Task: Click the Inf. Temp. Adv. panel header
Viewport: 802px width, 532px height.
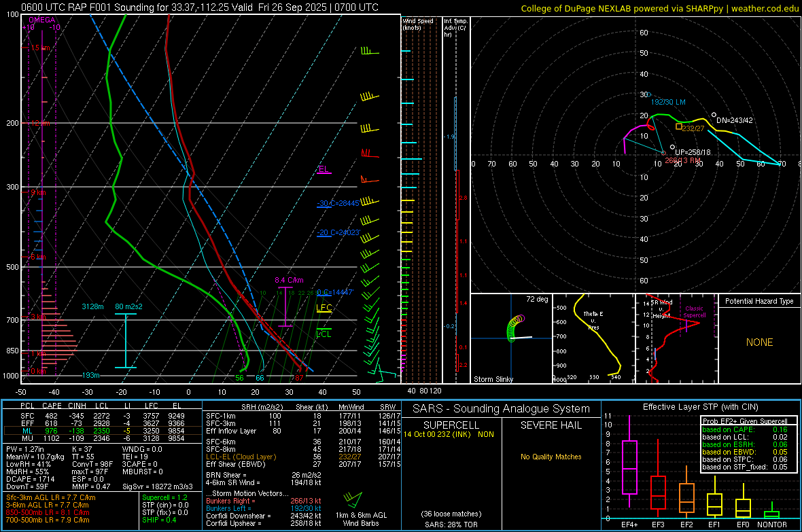Action: click(455, 28)
